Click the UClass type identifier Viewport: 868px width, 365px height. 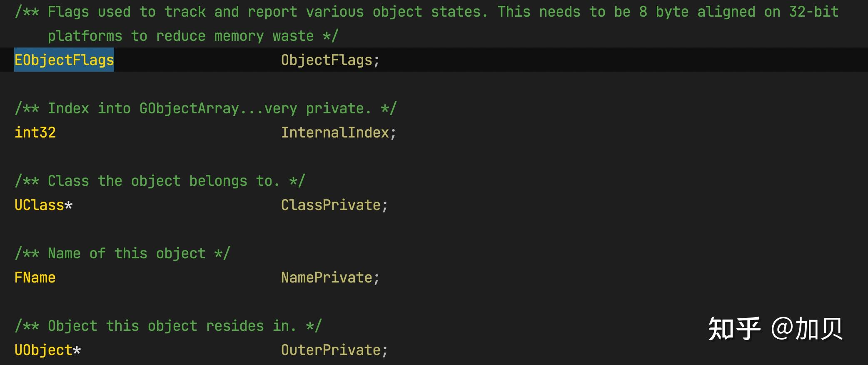click(x=39, y=205)
